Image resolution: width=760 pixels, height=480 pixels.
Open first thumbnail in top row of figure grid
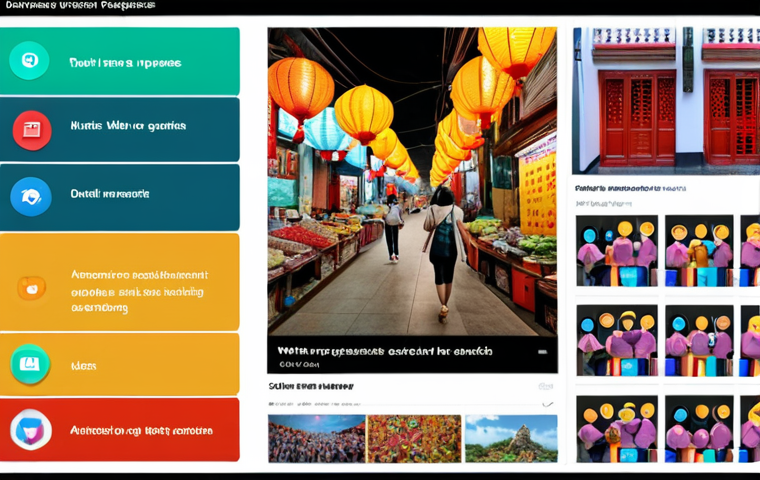pyautogui.click(x=617, y=251)
